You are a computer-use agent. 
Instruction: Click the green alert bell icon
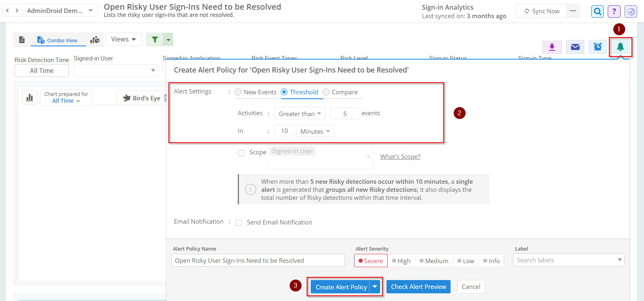[x=620, y=47]
